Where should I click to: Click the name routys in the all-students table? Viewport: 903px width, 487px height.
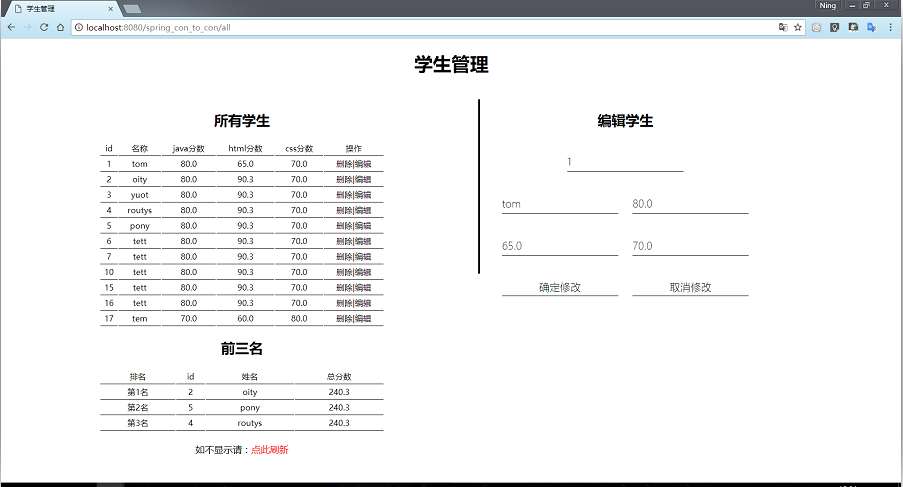(x=139, y=211)
